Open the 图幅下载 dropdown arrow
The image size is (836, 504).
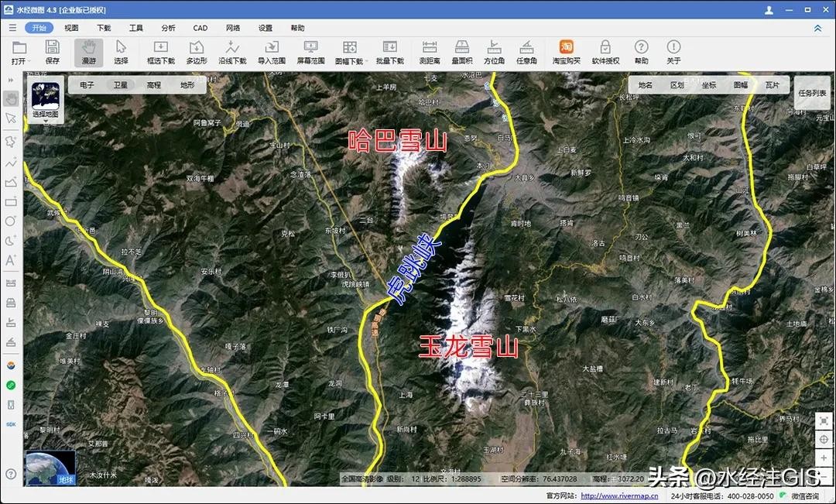point(361,62)
